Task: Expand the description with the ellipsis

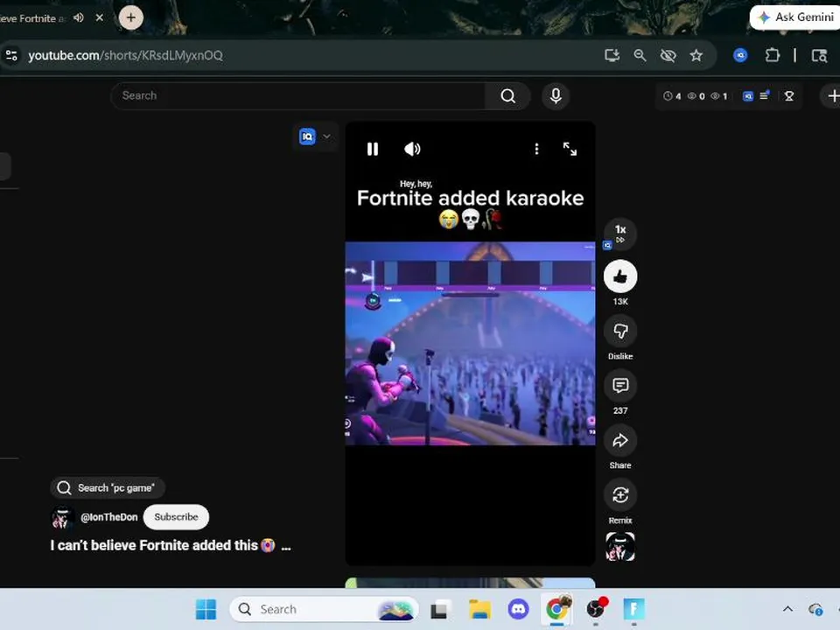Action: pos(286,546)
